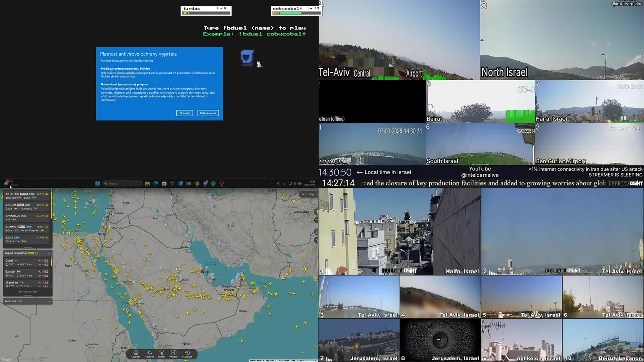Image resolution: width=644 pixels, height=362 pixels.
Task: Select camera 3 Tel Aviv feed
Action: [359, 297]
